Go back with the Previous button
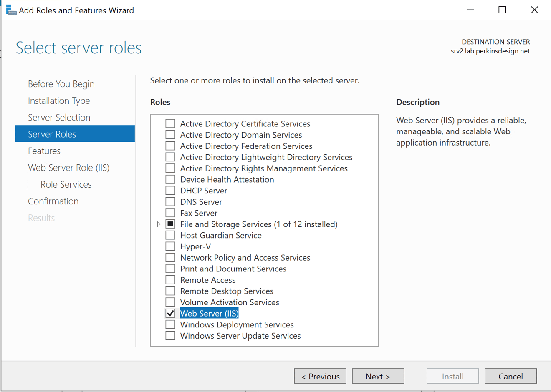This screenshot has width=551, height=392. pos(320,376)
